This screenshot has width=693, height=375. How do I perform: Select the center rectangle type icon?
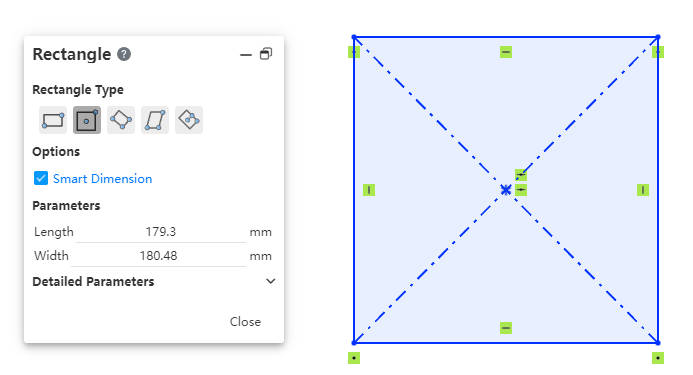[87, 120]
